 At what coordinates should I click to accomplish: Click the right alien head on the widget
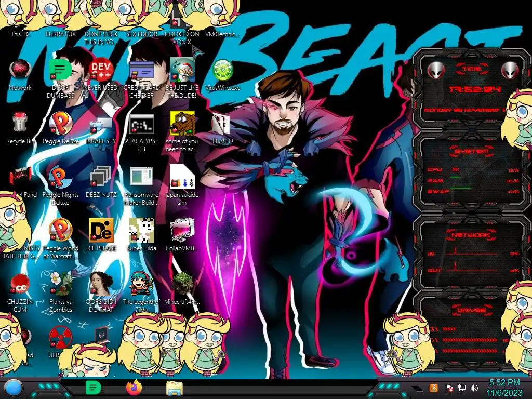510,71
